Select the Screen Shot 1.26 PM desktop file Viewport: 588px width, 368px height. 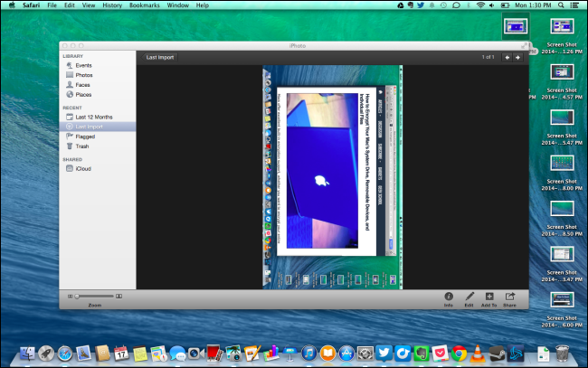pyautogui.click(x=562, y=36)
